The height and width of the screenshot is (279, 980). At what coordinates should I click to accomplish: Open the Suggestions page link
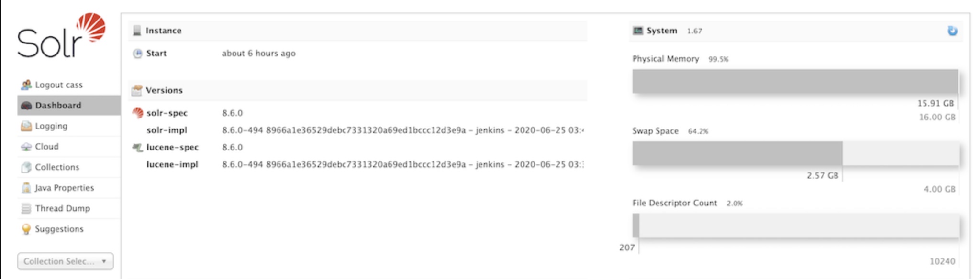coord(59,229)
